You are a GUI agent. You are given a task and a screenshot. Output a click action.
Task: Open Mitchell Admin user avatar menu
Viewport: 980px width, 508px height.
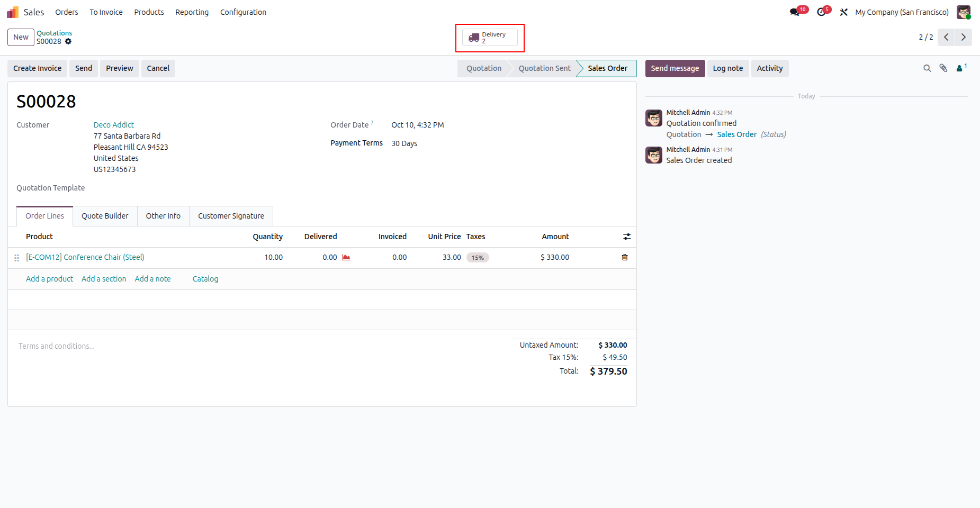point(964,12)
